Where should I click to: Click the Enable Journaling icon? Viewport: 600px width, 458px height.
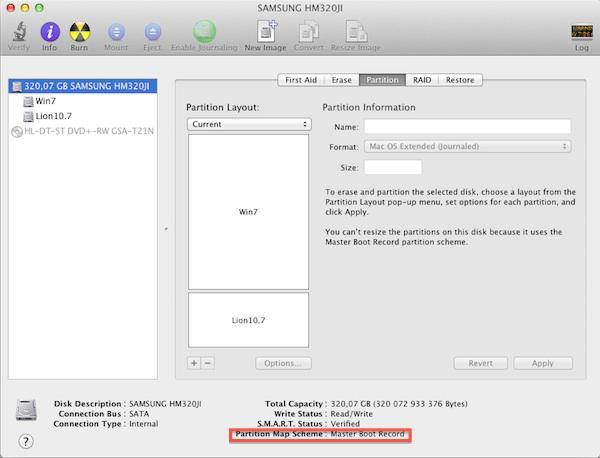pyautogui.click(x=204, y=31)
